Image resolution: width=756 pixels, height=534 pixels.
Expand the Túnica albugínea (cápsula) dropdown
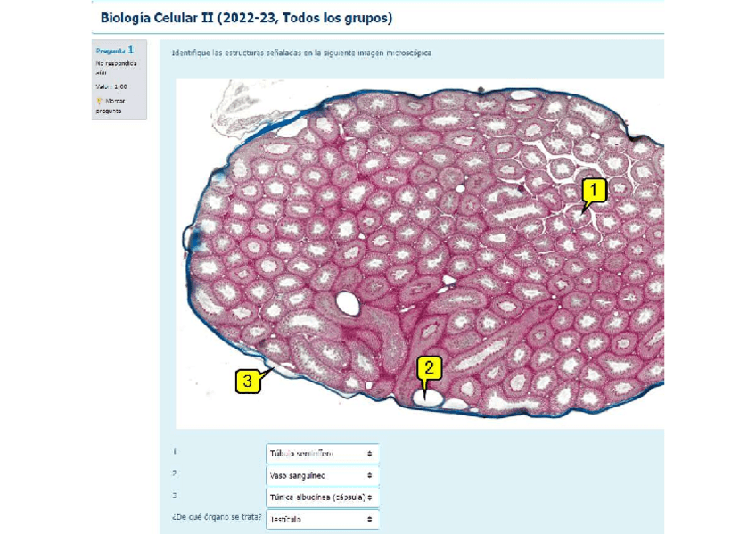tap(322, 497)
